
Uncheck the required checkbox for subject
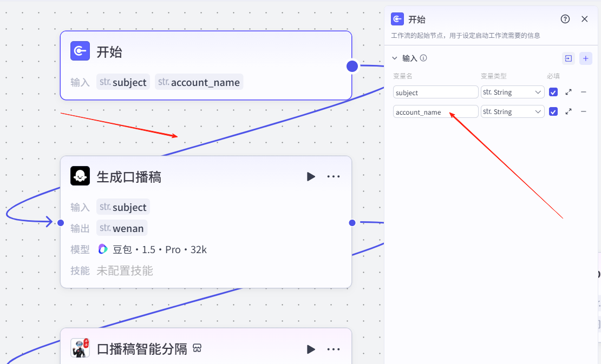(553, 92)
